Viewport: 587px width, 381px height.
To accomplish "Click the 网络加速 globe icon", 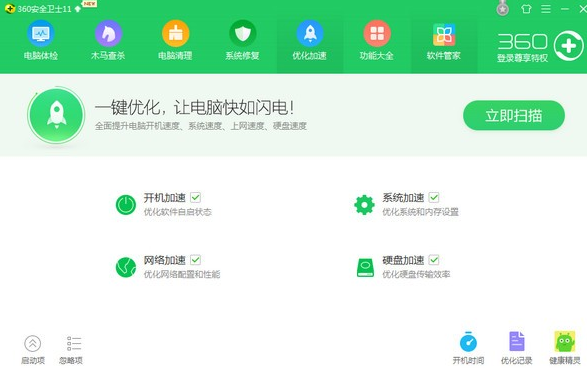I will pos(126,267).
